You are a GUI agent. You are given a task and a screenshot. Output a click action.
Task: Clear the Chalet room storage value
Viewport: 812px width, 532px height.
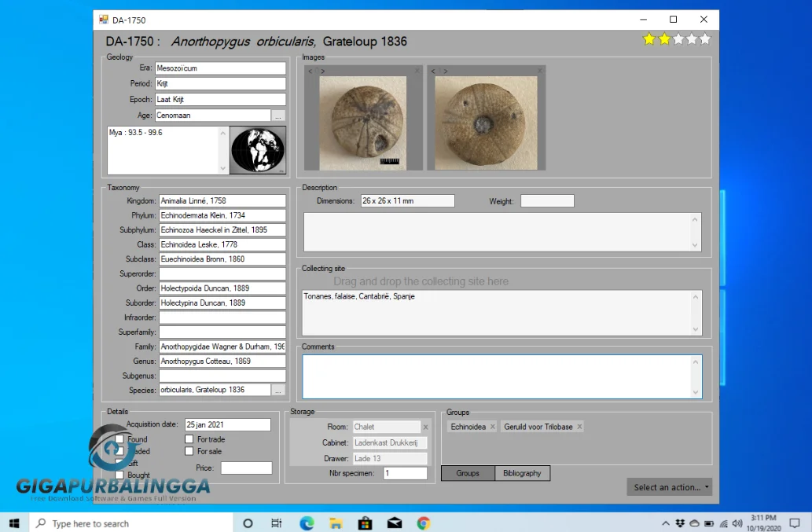click(x=426, y=427)
